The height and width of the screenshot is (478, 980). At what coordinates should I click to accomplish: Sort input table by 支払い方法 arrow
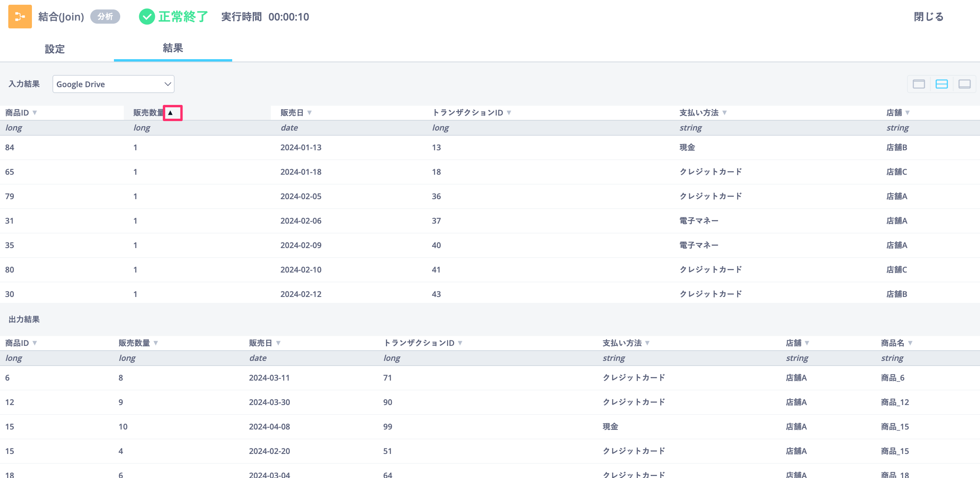tap(725, 113)
